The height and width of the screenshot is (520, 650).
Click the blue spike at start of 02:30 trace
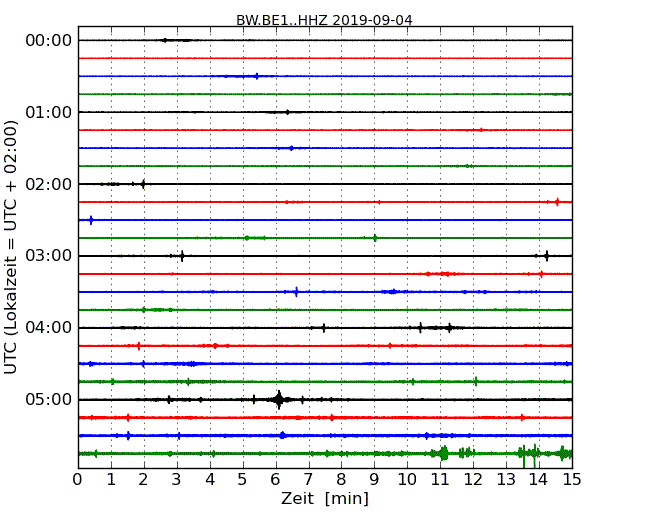(x=91, y=220)
